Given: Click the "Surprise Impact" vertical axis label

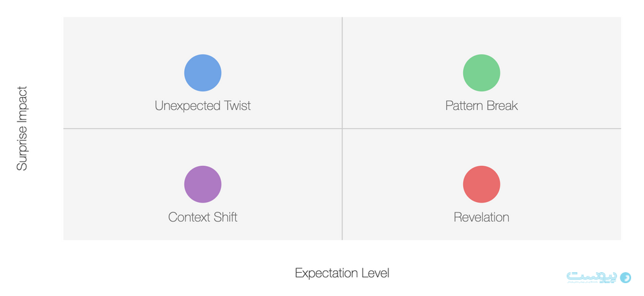Looking at the screenshot, I should click(23, 129).
